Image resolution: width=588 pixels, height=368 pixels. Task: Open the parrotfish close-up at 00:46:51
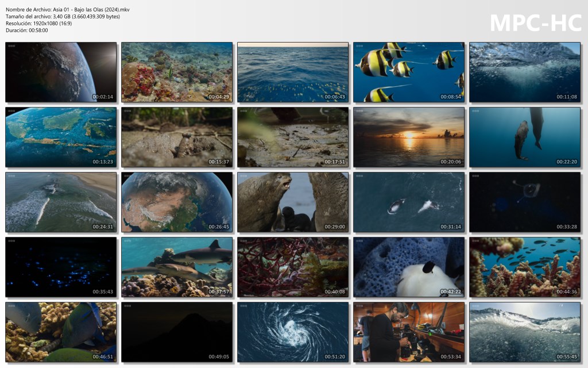tap(61, 332)
